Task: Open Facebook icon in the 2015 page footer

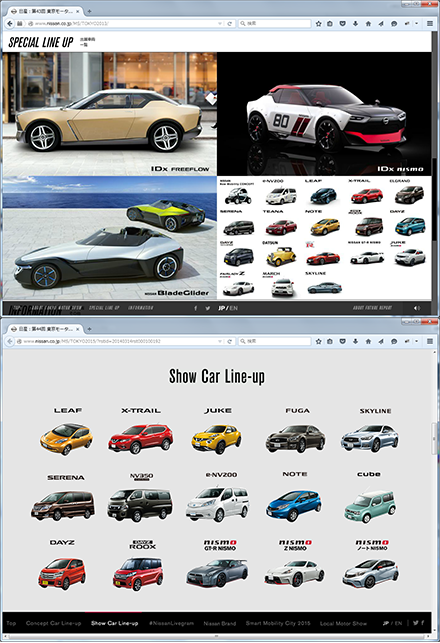Action: [422, 623]
